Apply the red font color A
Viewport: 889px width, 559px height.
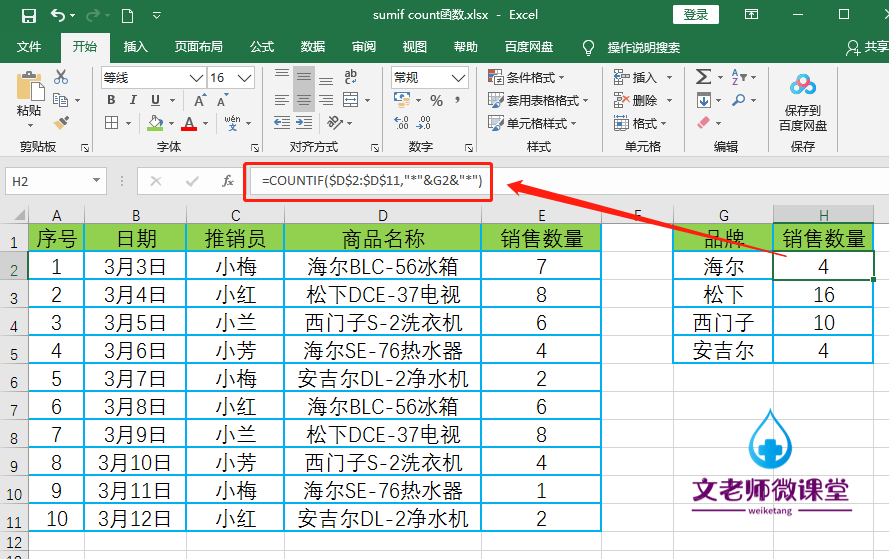(189, 123)
